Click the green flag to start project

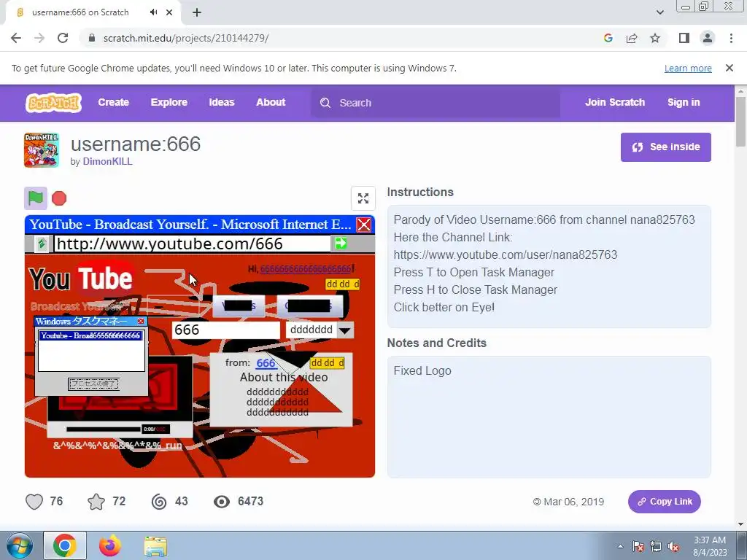point(36,198)
